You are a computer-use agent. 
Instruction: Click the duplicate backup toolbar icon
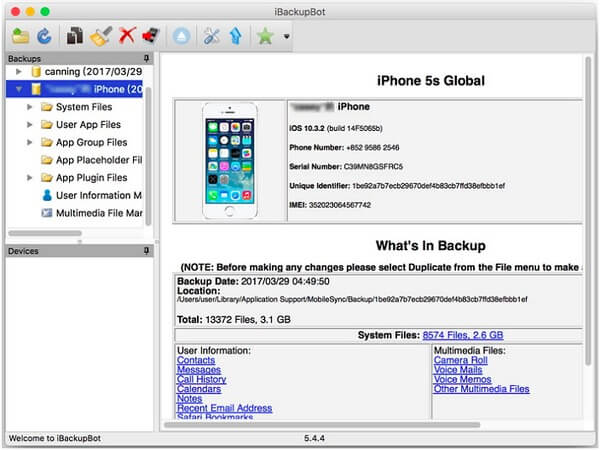(x=75, y=36)
